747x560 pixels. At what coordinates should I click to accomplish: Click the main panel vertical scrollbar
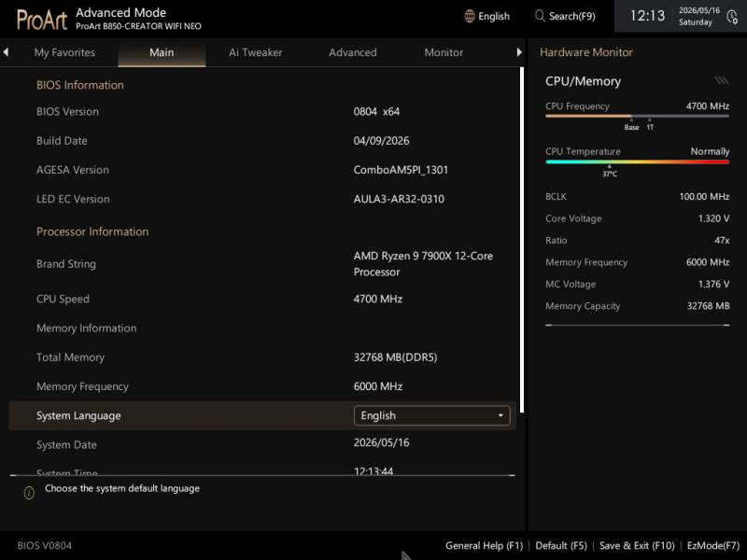pyautogui.click(x=522, y=240)
